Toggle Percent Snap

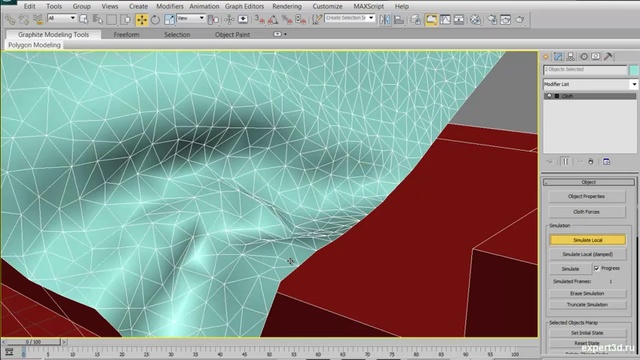click(x=287, y=19)
